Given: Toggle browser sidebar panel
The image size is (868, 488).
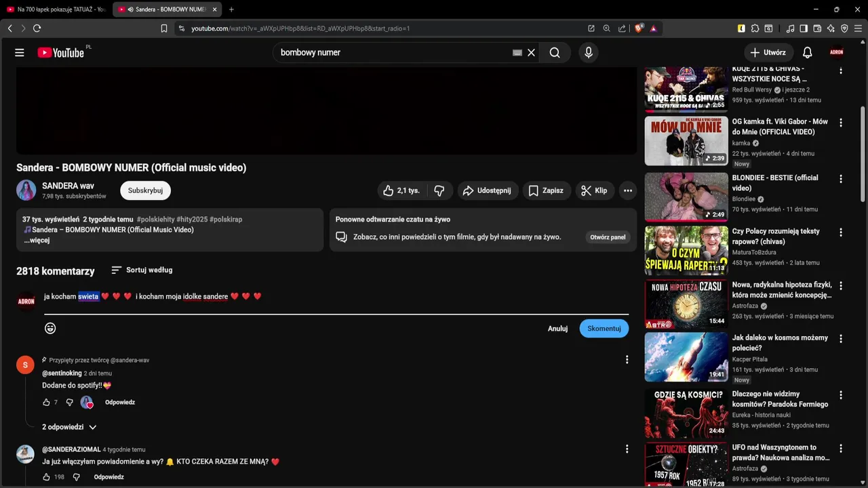Looking at the screenshot, I should pos(804,28).
